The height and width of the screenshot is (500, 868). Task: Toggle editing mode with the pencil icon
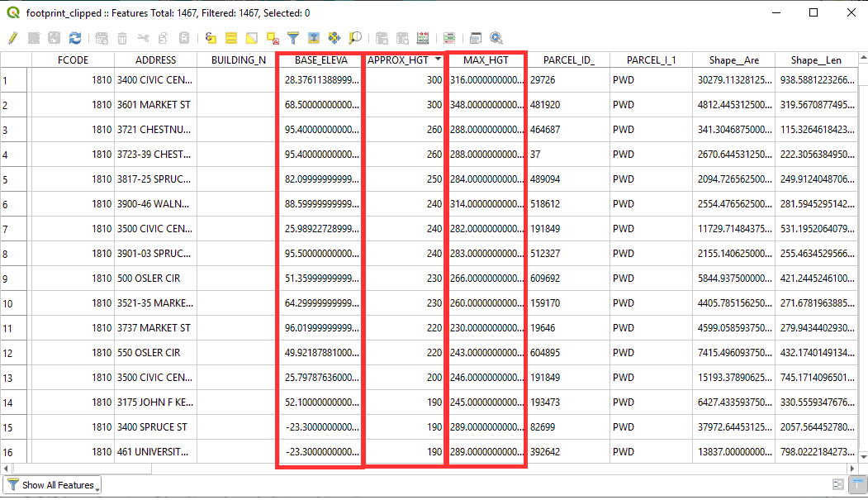12,38
